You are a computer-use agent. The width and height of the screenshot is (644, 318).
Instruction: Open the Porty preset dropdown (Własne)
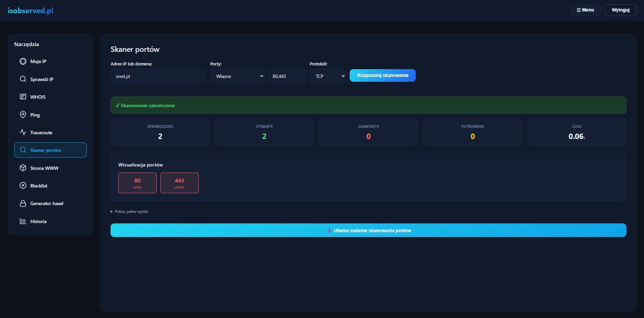click(x=237, y=76)
